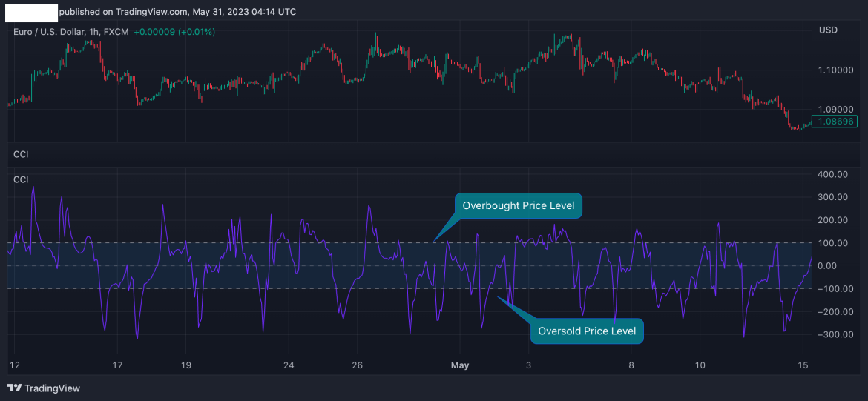Click the 1.09000 price axis value
The image size is (868, 401).
[x=835, y=110]
